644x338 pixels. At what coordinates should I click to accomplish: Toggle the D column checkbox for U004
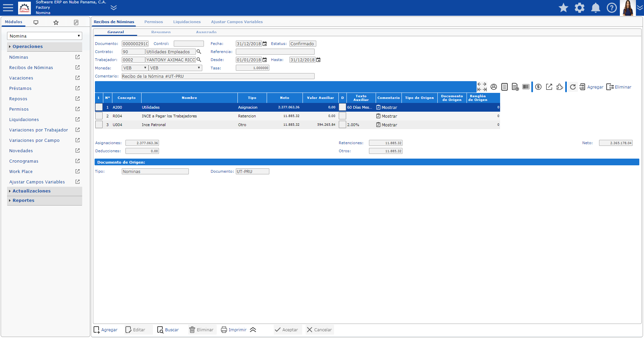tap(342, 125)
